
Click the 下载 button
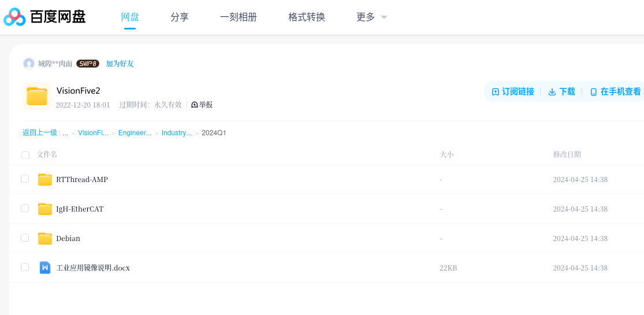point(562,92)
